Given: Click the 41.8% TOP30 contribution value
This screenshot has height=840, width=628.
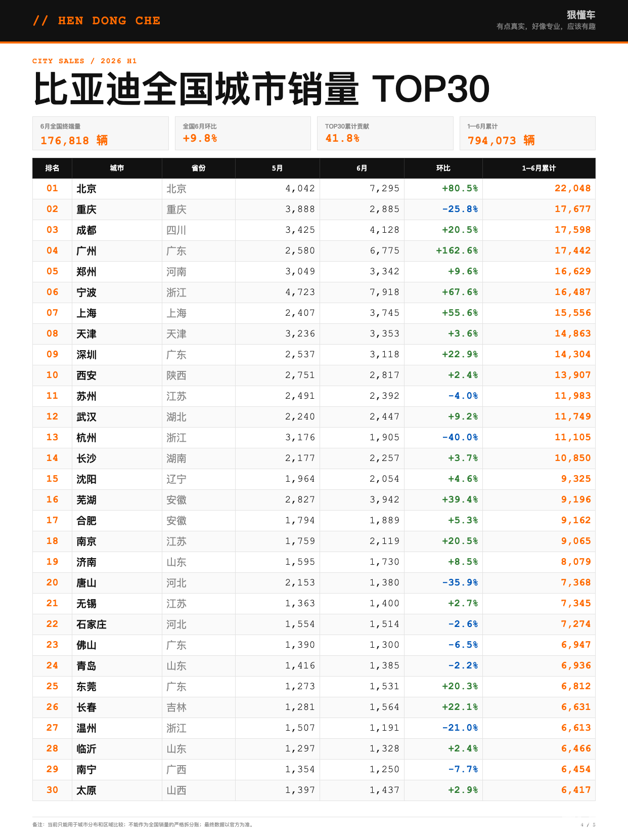Looking at the screenshot, I should [x=342, y=138].
